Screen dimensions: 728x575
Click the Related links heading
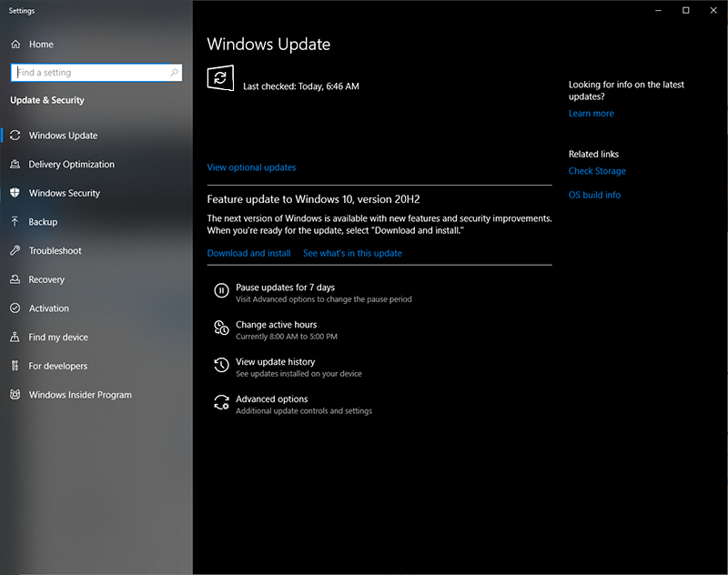coord(594,154)
